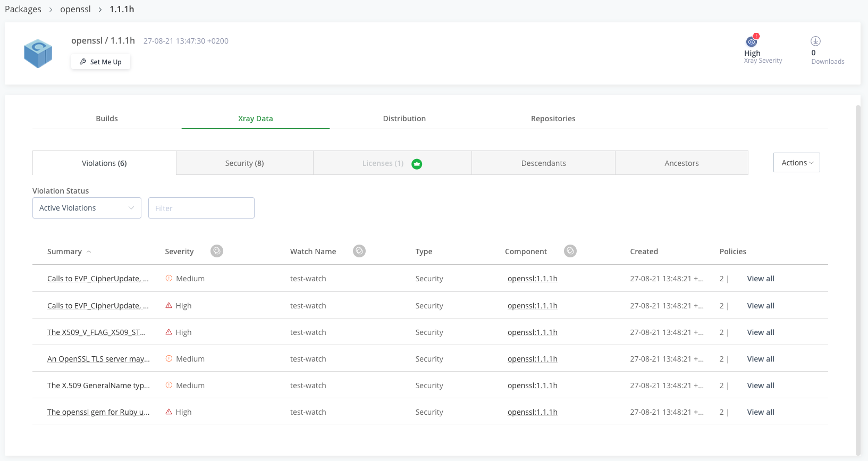The image size is (868, 461).
Task: Open the Actions dropdown
Action: tap(796, 163)
